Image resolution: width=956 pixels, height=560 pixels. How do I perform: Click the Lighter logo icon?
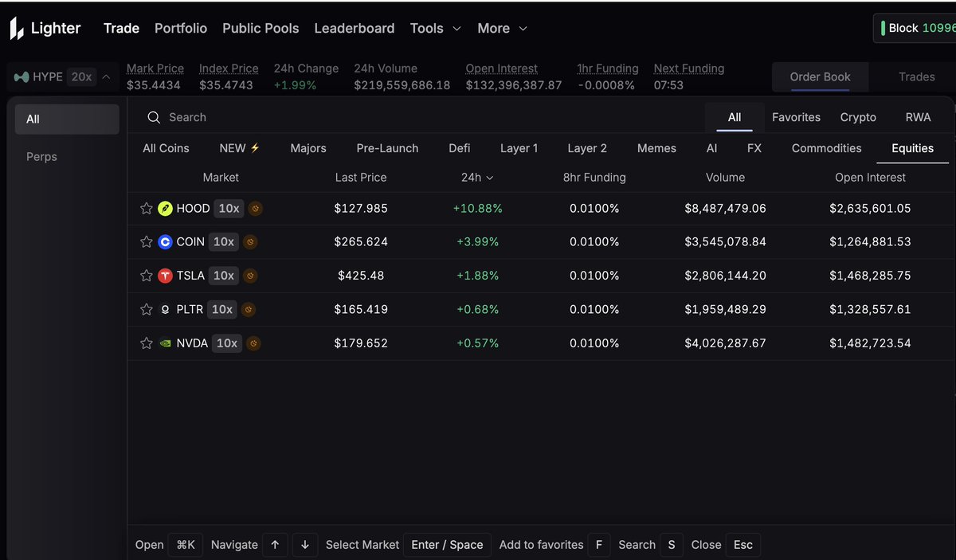[x=17, y=28]
